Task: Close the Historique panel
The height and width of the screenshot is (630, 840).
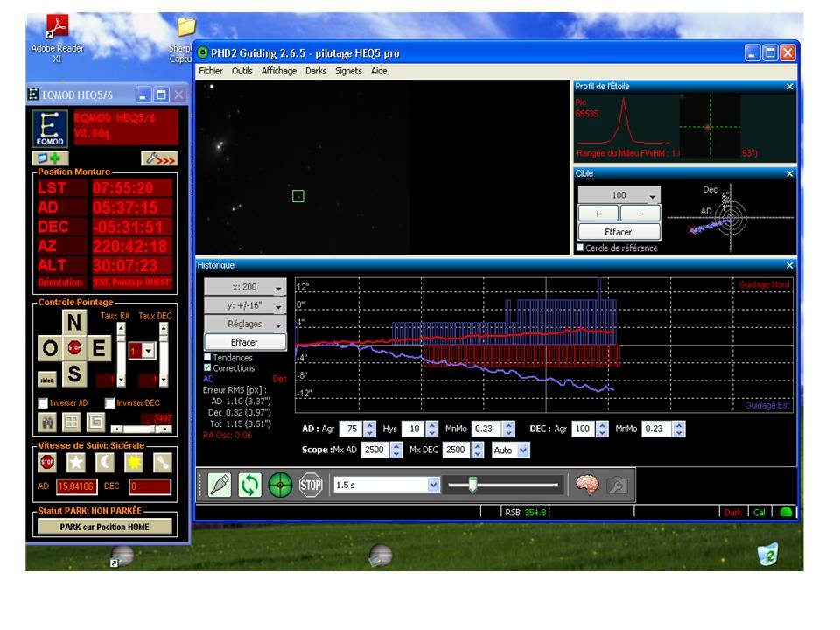Action: [789, 265]
